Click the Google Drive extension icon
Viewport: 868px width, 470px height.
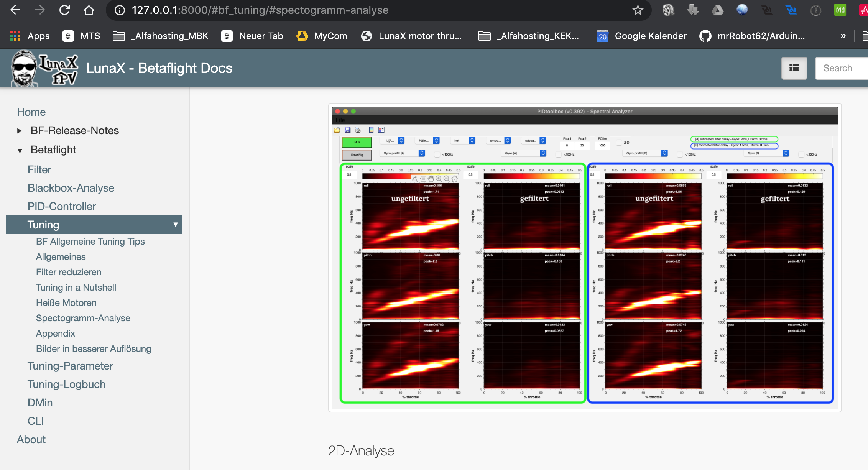(x=717, y=10)
